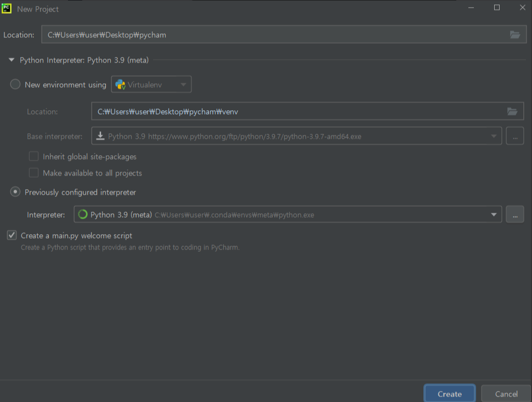Screen dimensions: 532x402
Task: Uncheck Create a main.py welcome script
Action: point(12,235)
